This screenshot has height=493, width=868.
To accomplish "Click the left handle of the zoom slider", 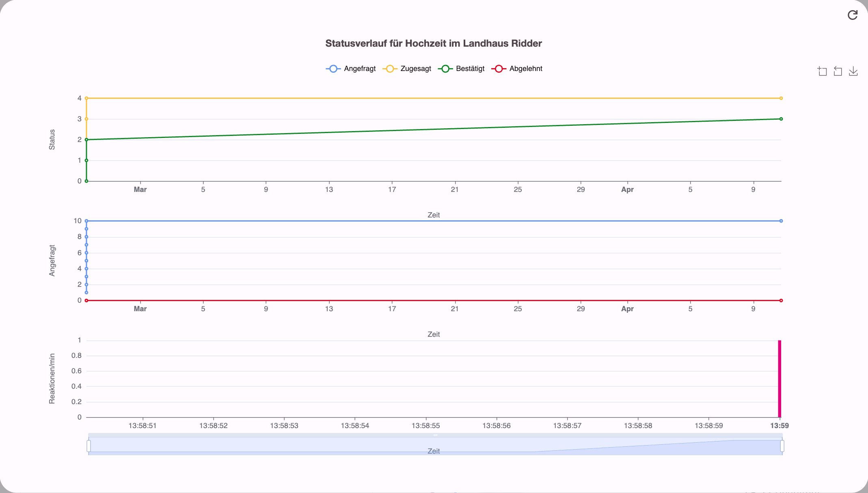I will click(89, 446).
